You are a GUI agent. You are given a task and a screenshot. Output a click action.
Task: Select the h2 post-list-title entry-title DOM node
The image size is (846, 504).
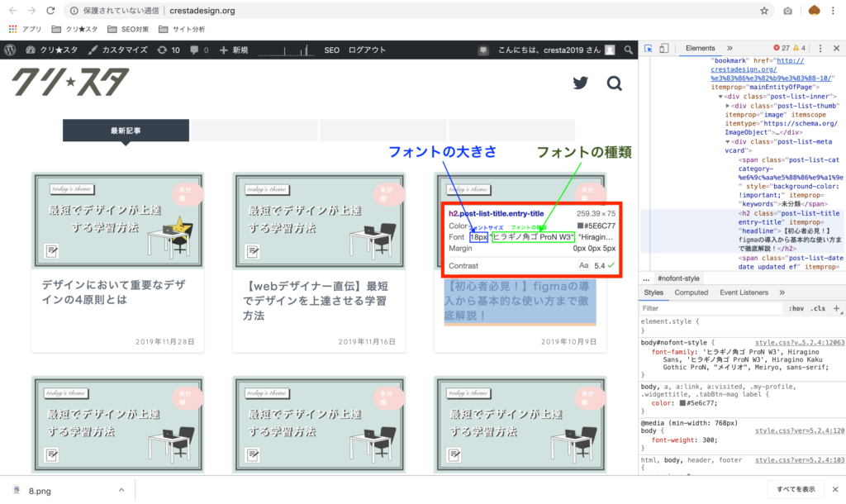pyautogui.click(x=743, y=231)
